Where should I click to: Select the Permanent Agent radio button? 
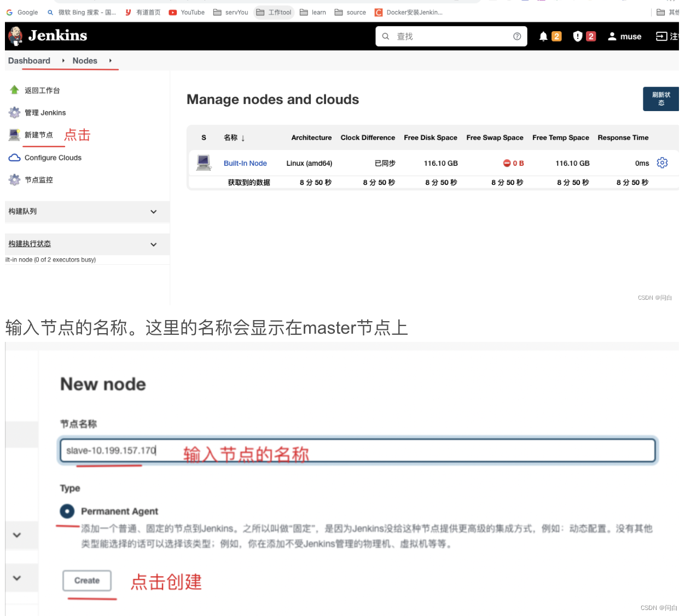(67, 511)
